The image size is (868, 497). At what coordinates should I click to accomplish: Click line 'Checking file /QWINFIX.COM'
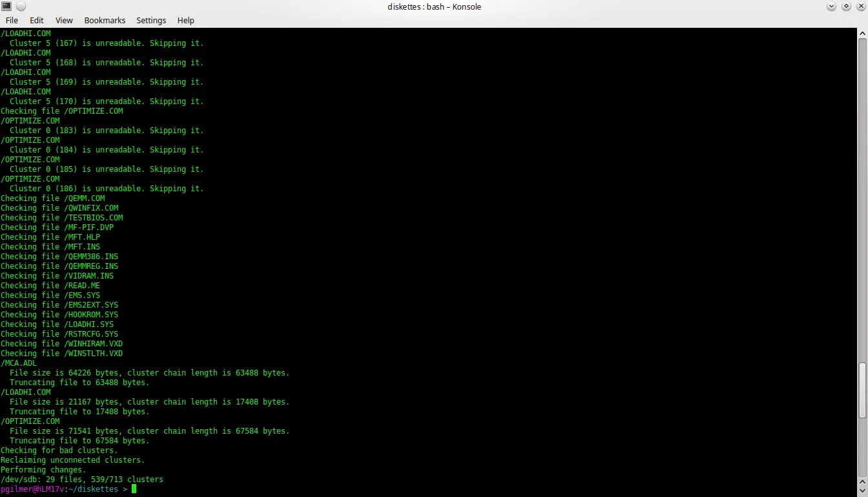[x=59, y=208]
